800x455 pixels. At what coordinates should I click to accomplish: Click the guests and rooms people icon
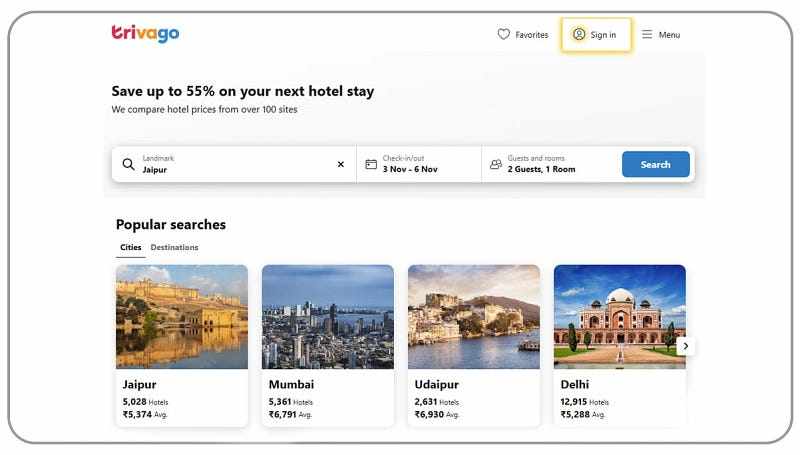pos(496,164)
